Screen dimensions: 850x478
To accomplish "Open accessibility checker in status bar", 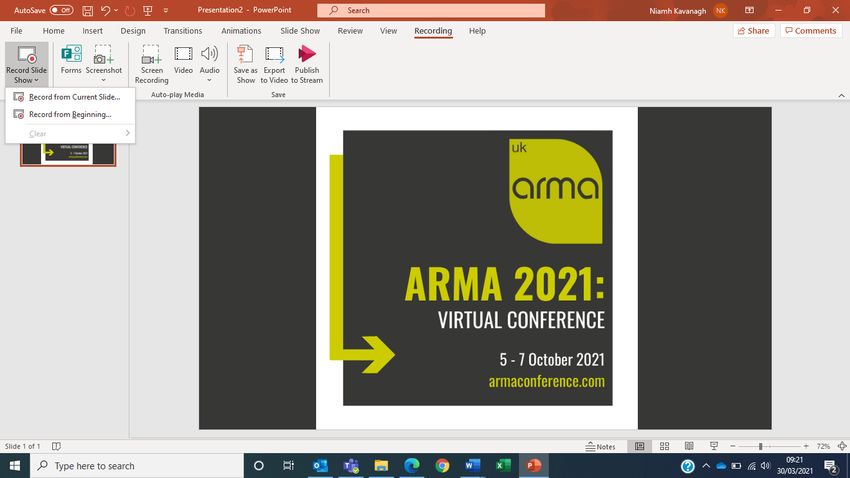I will 56,446.
